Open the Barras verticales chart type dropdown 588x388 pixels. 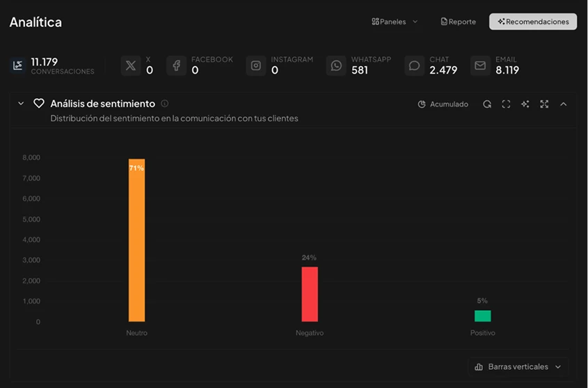[x=517, y=366]
